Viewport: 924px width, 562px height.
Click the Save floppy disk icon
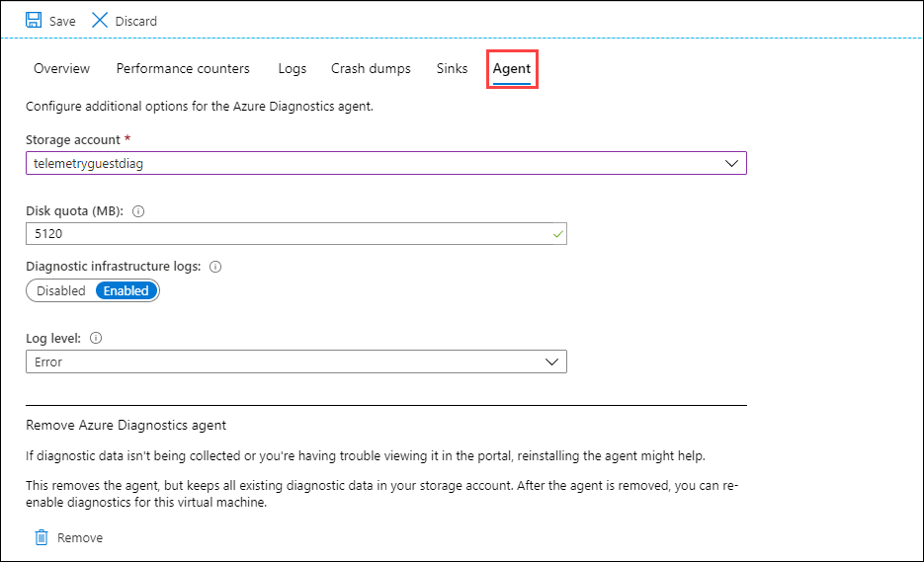point(34,21)
